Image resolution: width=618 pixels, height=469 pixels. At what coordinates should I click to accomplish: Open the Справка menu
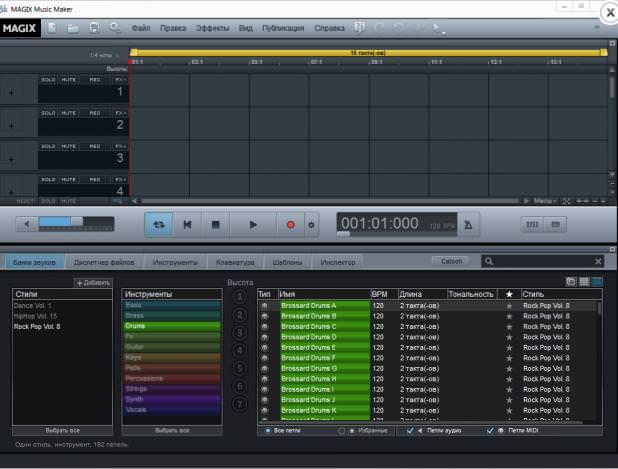pos(329,28)
